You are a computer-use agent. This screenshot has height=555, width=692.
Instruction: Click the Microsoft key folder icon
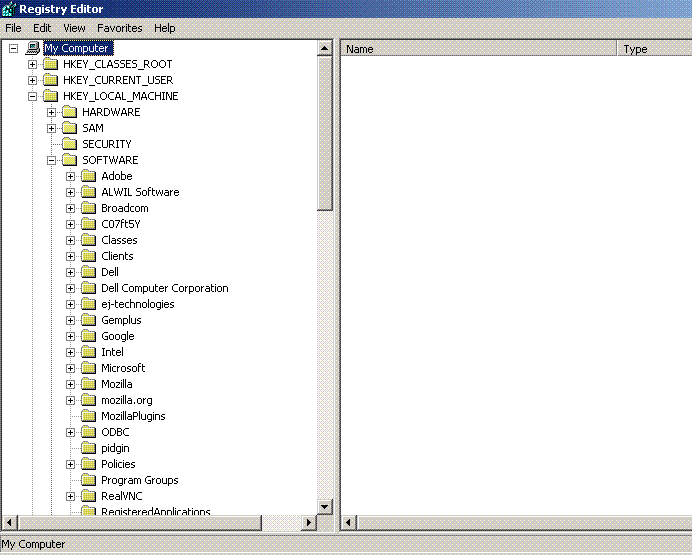pyautogui.click(x=89, y=368)
